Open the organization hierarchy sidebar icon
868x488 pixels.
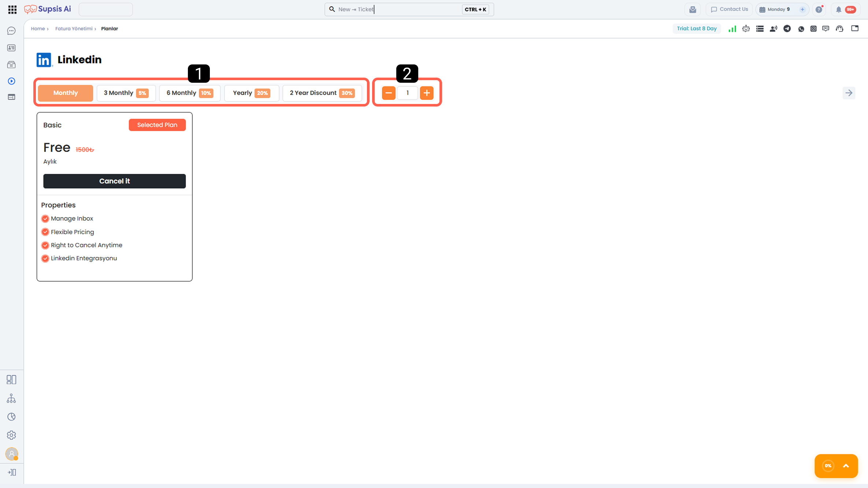[11, 398]
